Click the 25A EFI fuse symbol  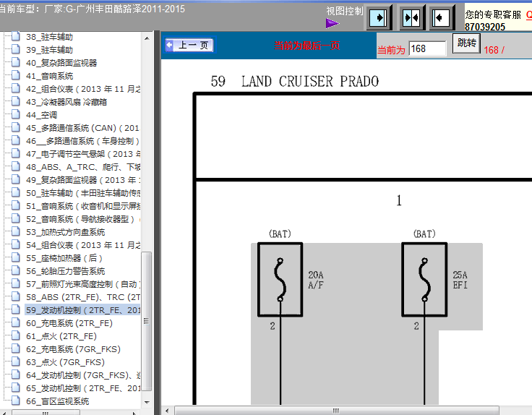pyautogui.click(x=424, y=280)
